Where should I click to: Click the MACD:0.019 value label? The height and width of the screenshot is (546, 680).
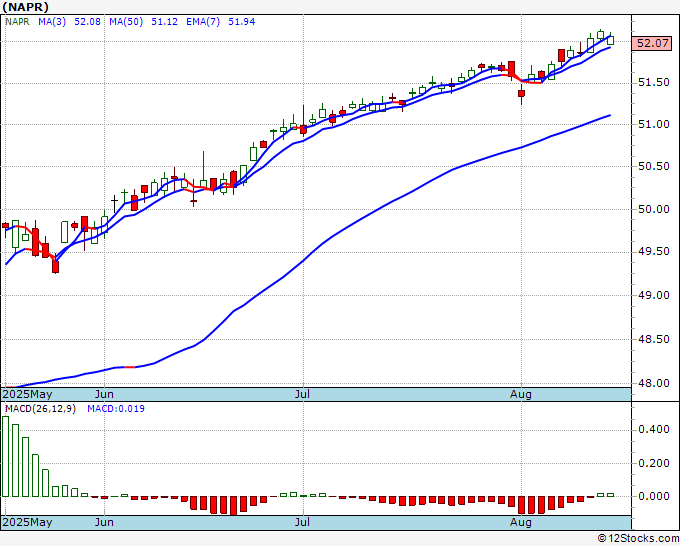coord(116,409)
